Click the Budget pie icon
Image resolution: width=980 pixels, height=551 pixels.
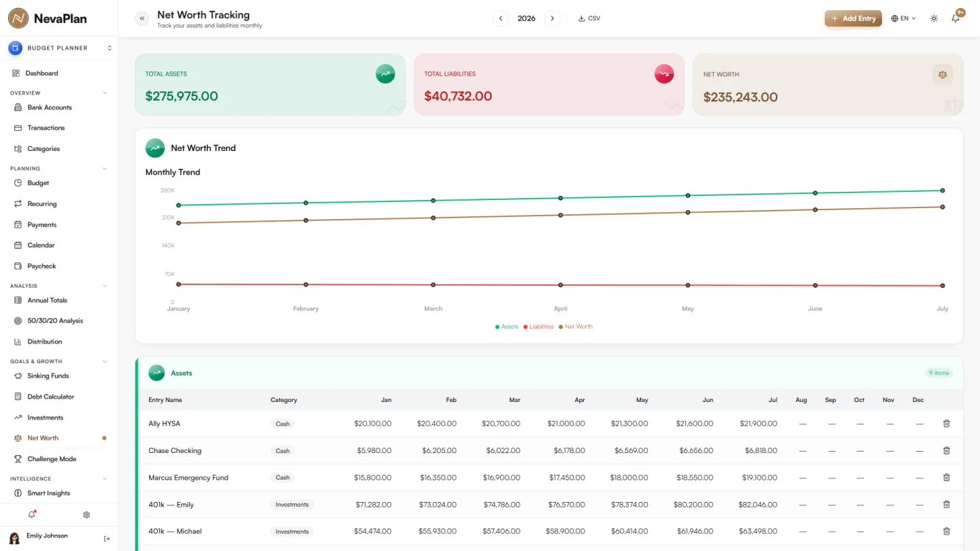[x=18, y=183]
